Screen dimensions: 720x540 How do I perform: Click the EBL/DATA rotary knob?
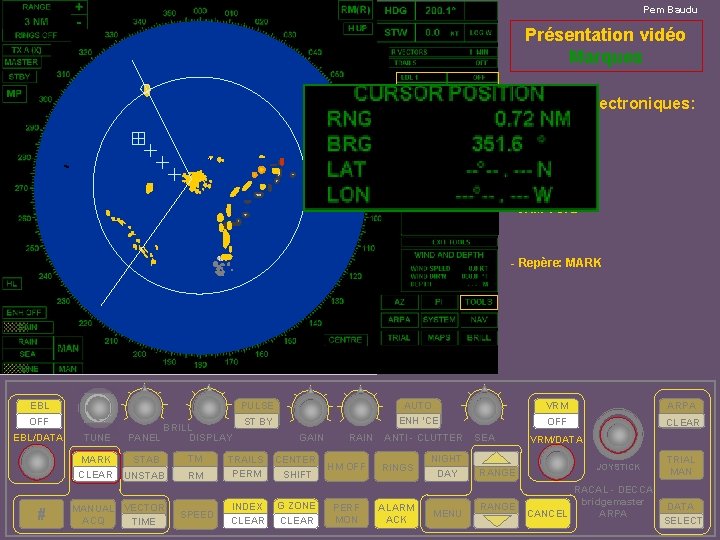click(36, 462)
